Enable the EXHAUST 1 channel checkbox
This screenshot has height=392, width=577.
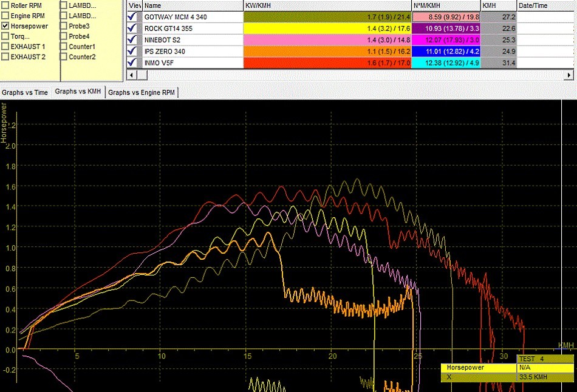5,47
